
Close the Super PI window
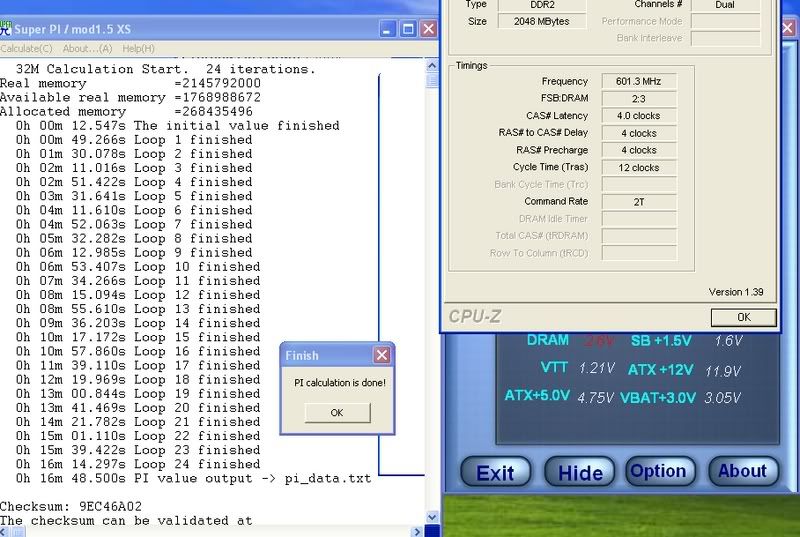pyautogui.click(x=429, y=29)
